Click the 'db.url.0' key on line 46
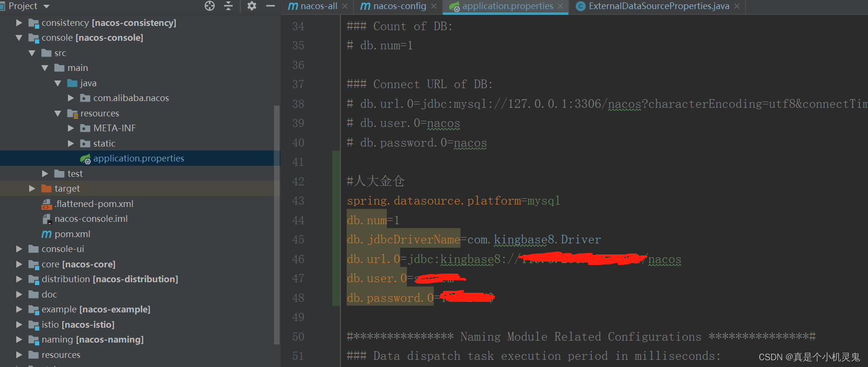This screenshot has height=367, width=868. pos(373,259)
